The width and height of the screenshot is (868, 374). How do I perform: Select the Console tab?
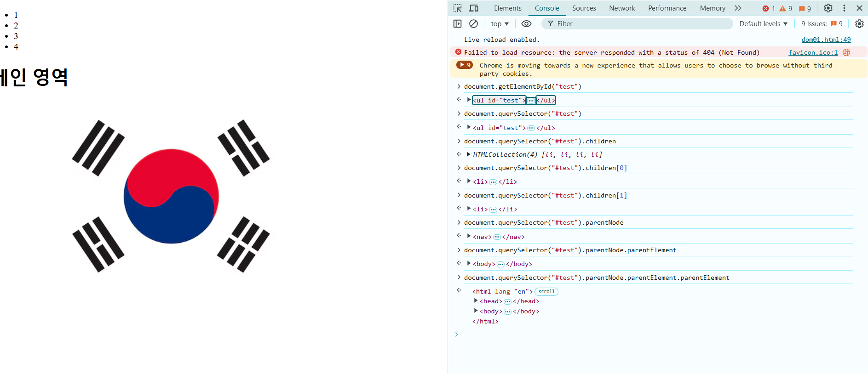pyautogui.click(x=547, y=8)
